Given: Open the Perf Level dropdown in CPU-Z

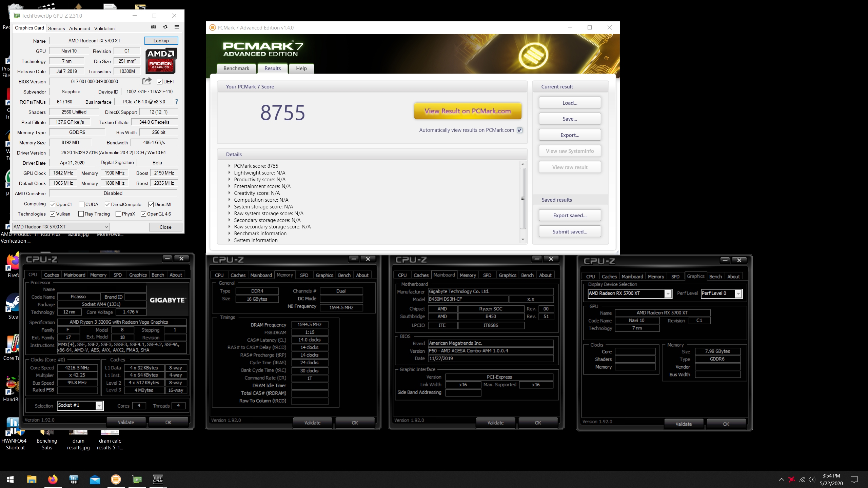Looking at the screenshot, I should (x=722, y=293).
